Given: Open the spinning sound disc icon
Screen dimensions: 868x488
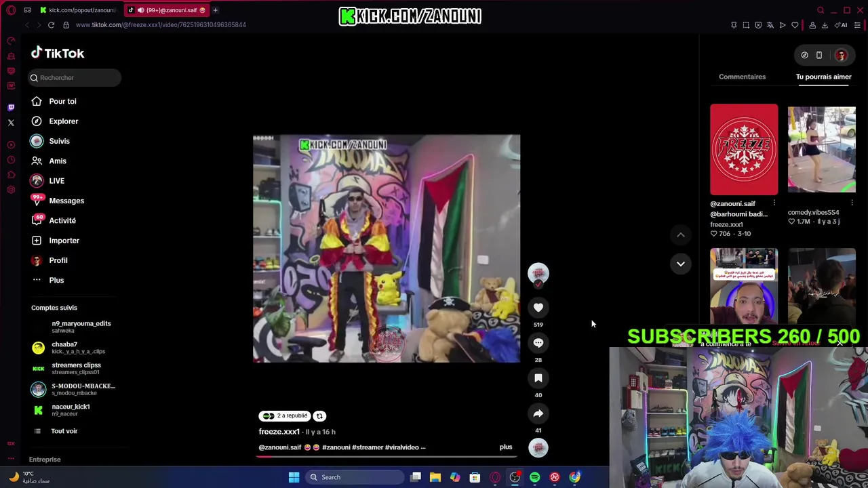Looking at the screenshot, I should 538,448.
